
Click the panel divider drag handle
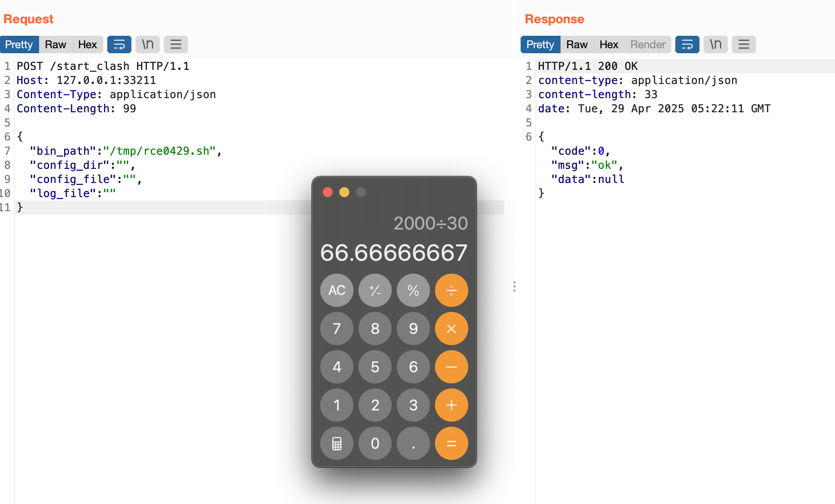[514, 287]
